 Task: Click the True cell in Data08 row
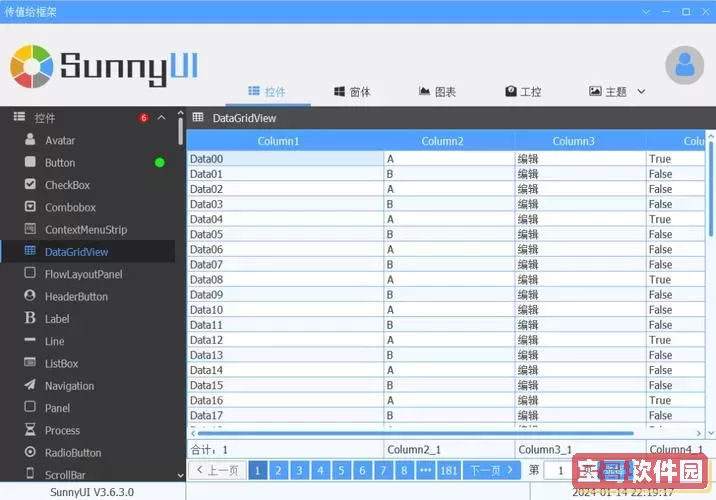point(675,279)
